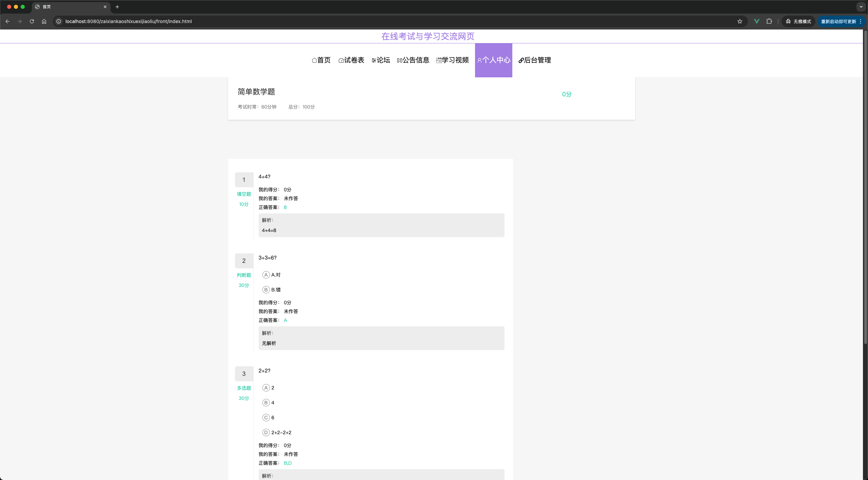Open the extensions puzzle icon
The height and width of the screenshot is (480, 868).
(769, 21)
